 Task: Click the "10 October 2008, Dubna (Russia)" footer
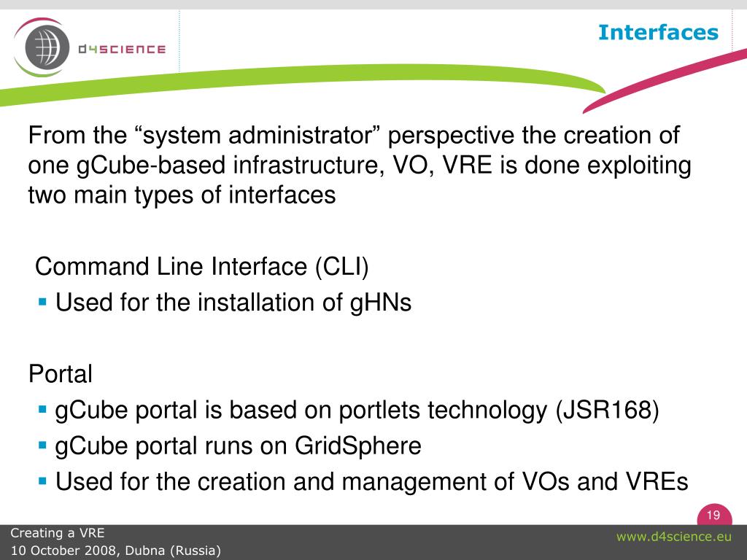pyautogui.click(x=116, y=551)
